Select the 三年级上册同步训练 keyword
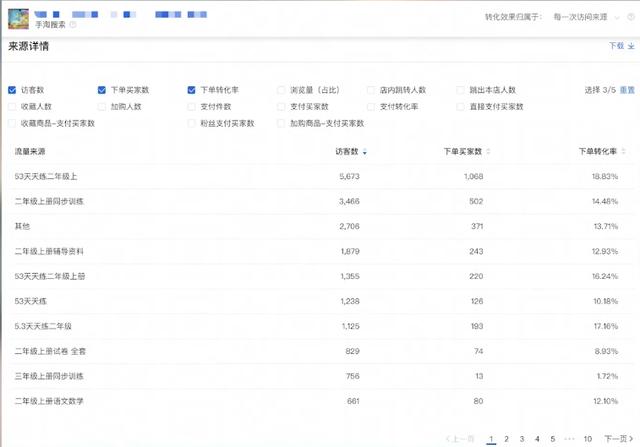Screen dimensions: 640x447 (49, 376)
